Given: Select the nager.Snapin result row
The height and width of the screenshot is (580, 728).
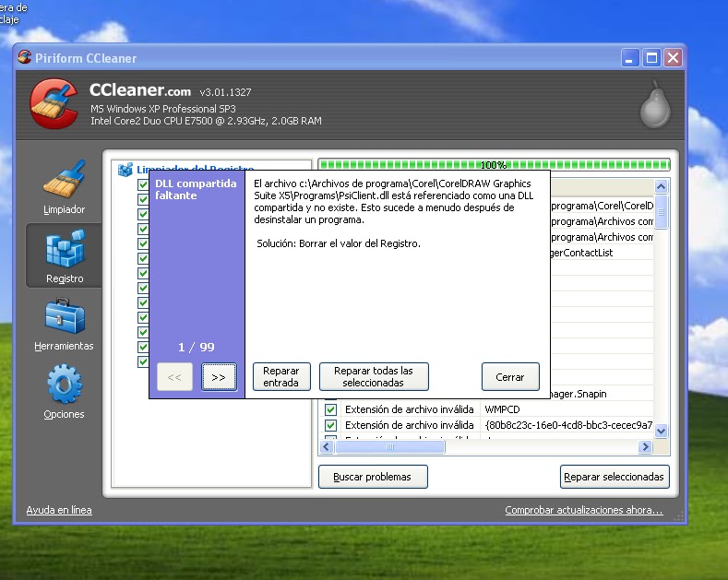Looking at the screenshot, I should point(602,394).
